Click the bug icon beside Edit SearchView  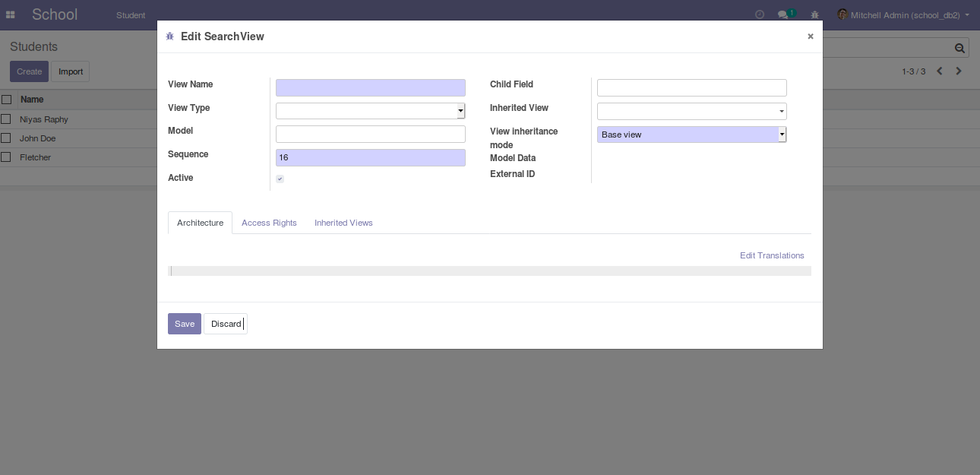click(170, 36)
